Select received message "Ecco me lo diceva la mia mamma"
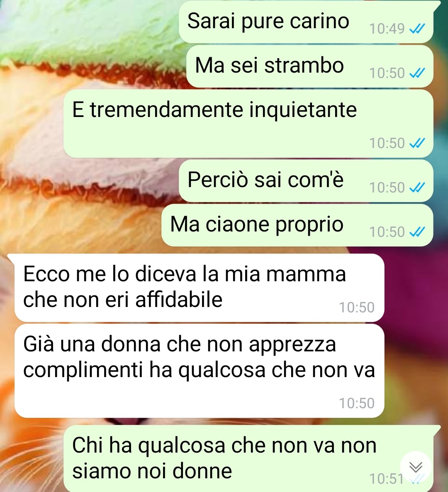 (x=199, y=288)
